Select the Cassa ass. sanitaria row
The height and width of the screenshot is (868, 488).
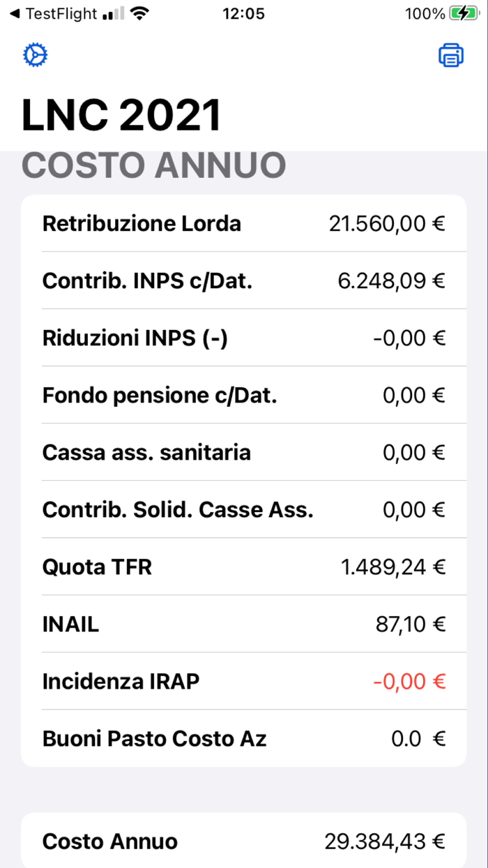click(243, 452)
